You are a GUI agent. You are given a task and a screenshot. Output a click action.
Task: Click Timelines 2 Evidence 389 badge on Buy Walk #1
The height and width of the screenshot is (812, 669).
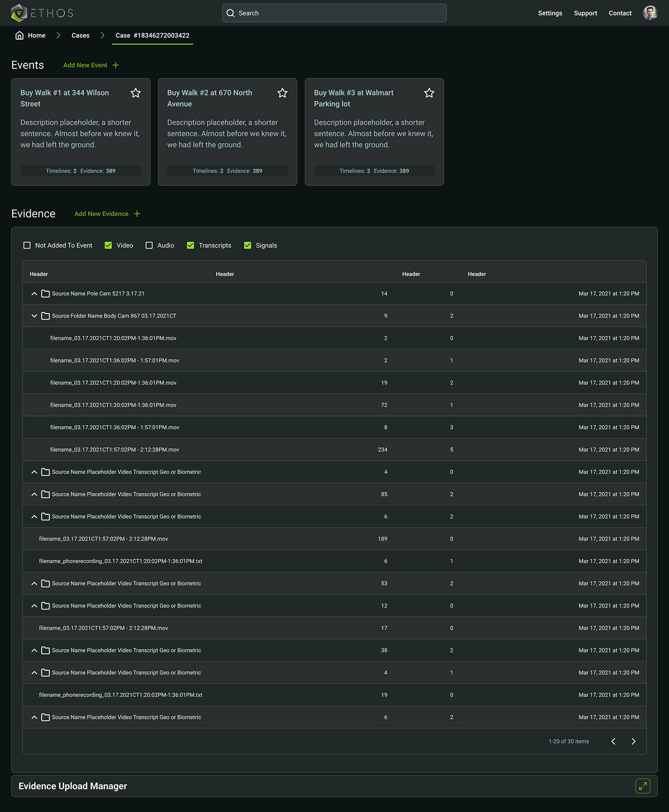pos(81,171)
